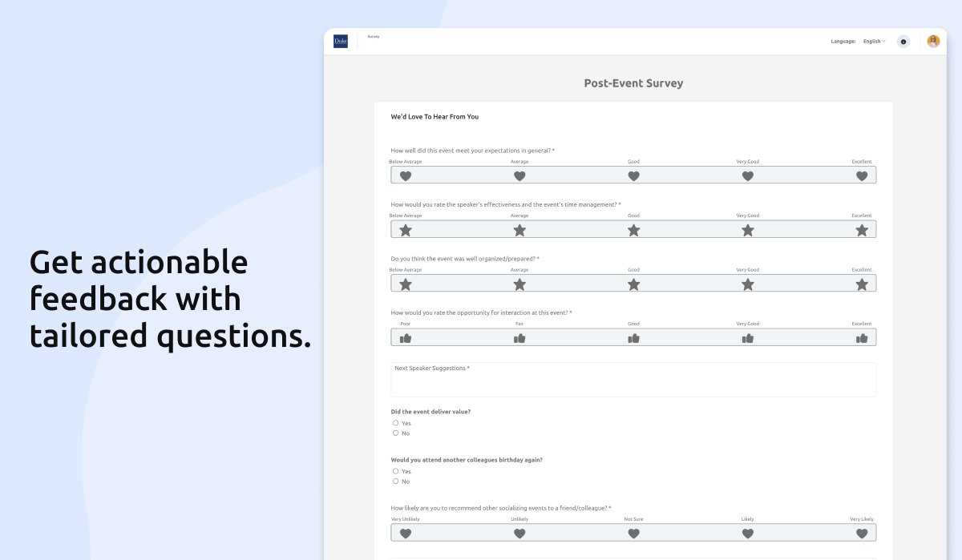Rate expectations as Excellent with heart
The width and height of the screenshot is (962, 560).
click(862, 176)
